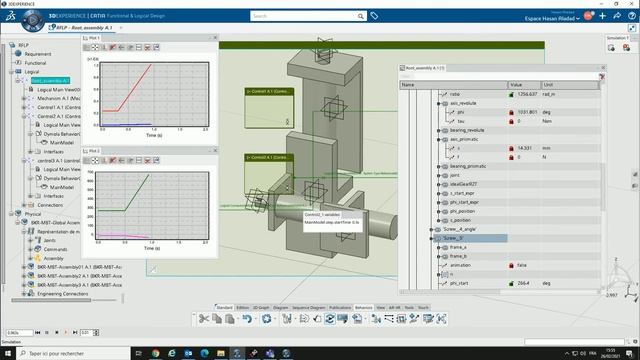Click the search magnifier icon in top bar
This screenshot has width=640, height=360.
tap(360, 16)
